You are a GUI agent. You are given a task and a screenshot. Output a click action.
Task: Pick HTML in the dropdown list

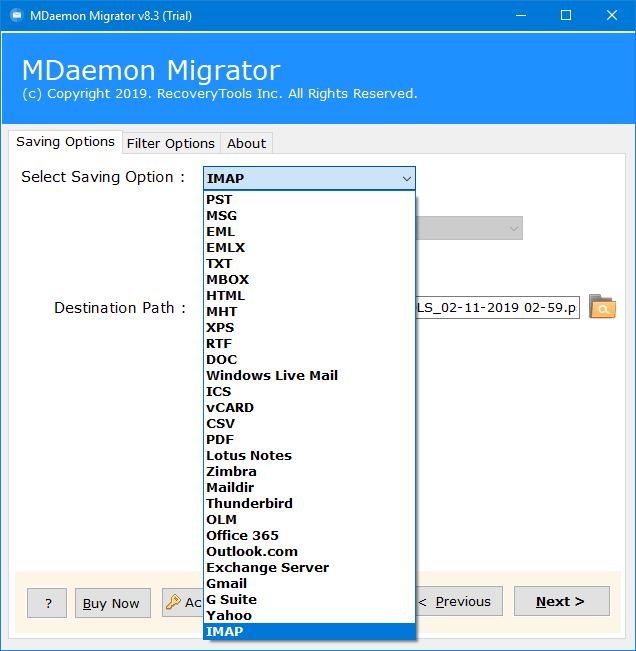[309, 296]
